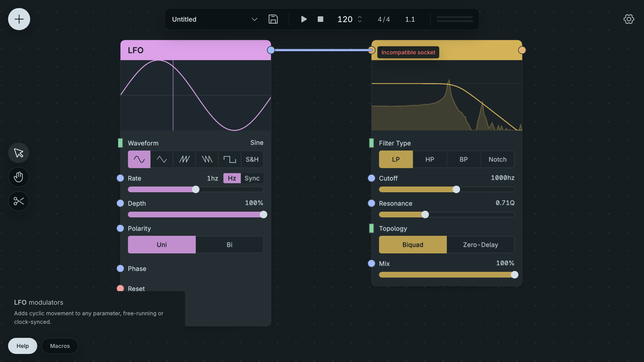
Task: Click the Filter module input socket
Action: (x=372, y=50)
